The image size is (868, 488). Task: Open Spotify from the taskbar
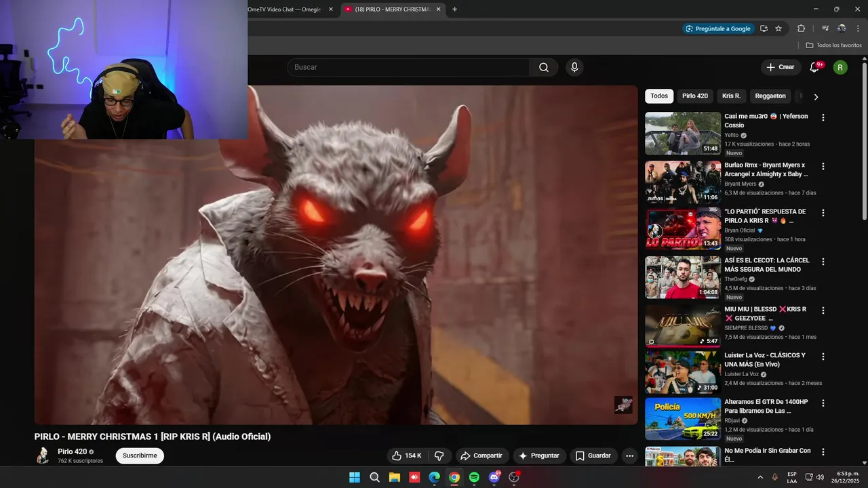(474, 477)
